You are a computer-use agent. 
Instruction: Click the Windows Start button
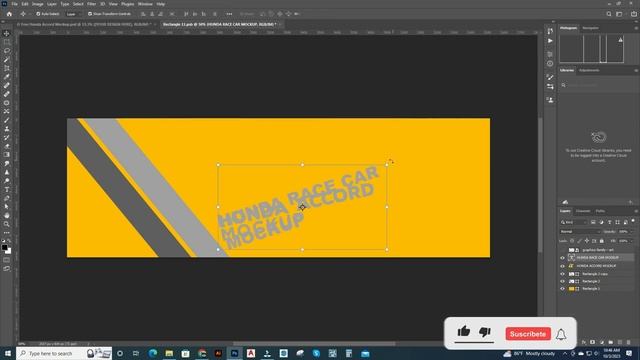7,353
